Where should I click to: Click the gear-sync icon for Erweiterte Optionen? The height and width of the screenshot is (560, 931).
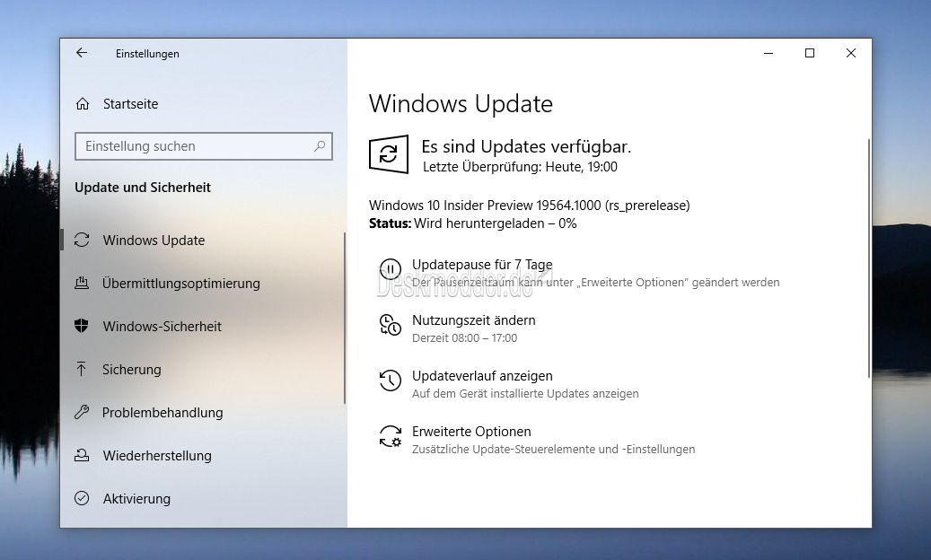coord(391,436)
